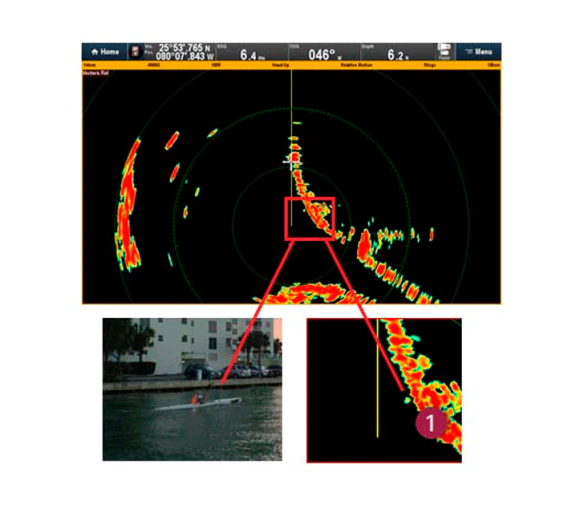Tap the Depth 6.2 data cell

coord(398,52)
